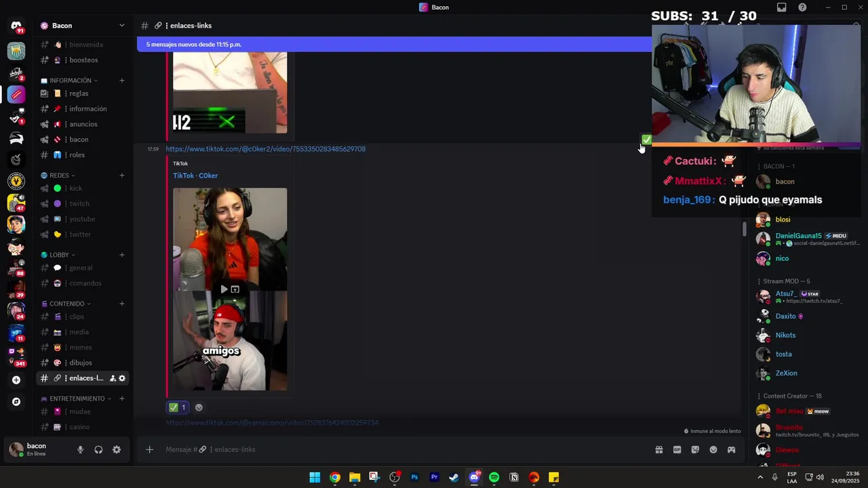Open the bienvenida channel

tap(83, 45)
